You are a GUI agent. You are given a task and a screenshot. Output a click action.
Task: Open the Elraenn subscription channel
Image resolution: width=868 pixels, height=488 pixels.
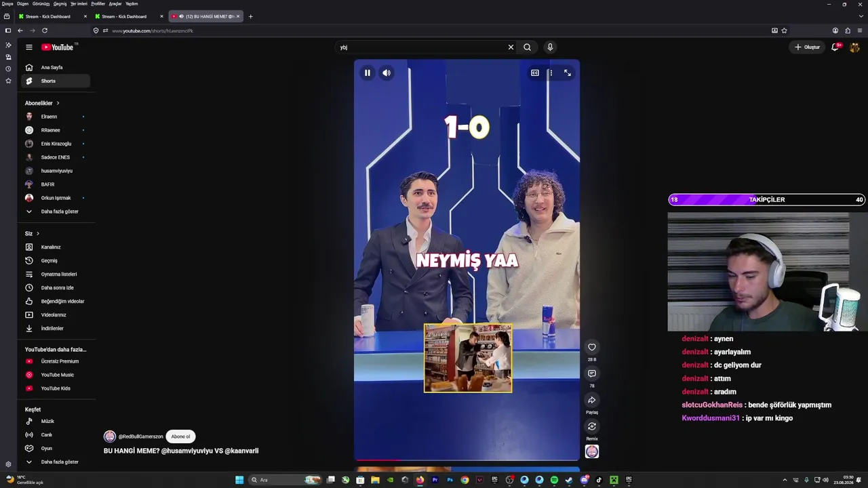click(x=54, y=117)
